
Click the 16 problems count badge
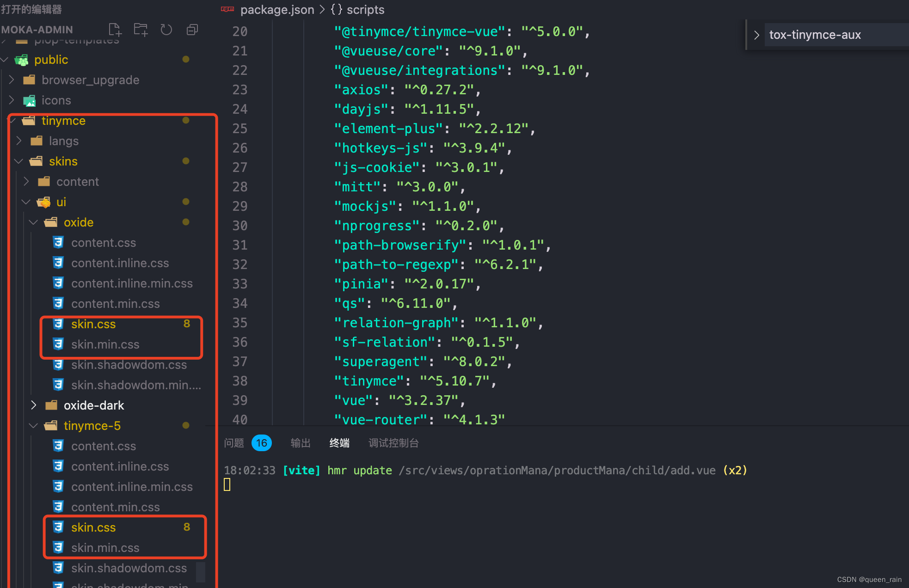[261, 443]
